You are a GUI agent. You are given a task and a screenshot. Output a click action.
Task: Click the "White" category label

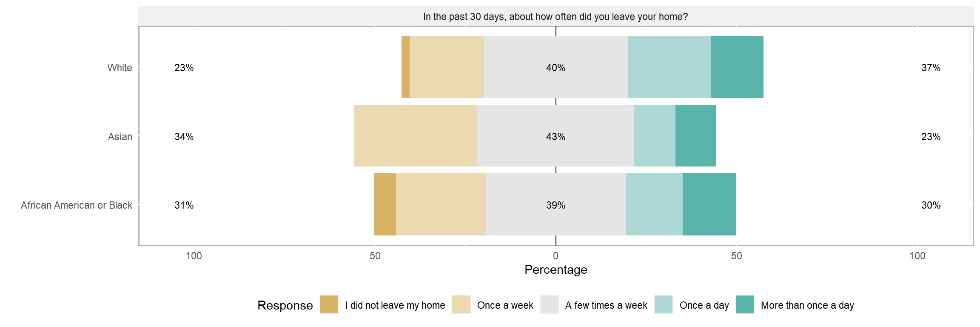(x=120, y=68)
